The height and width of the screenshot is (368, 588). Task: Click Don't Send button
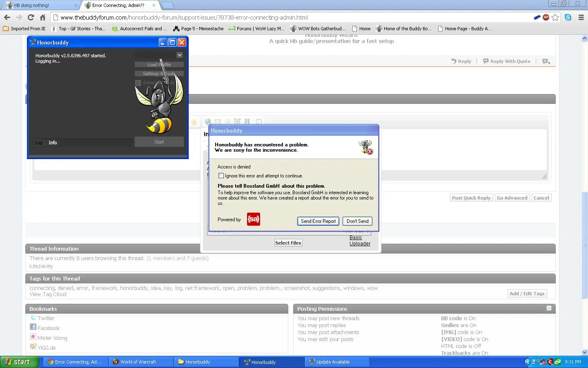(357, 221)
